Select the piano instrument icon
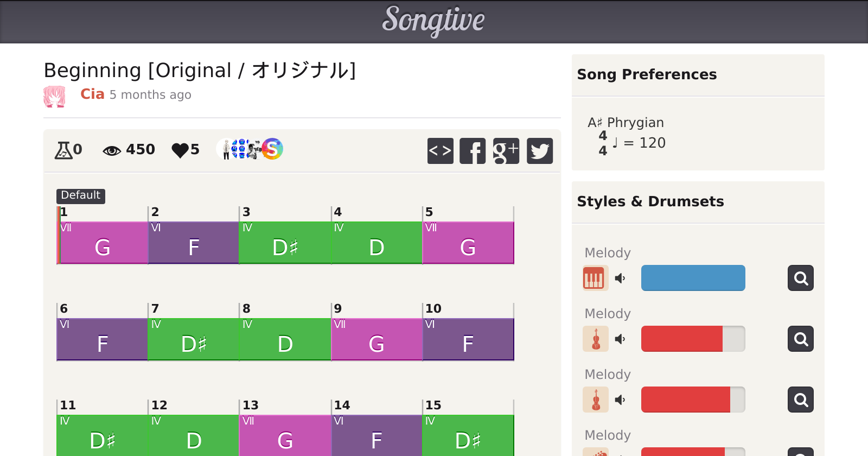This screenshot has width=868, height=456. point(595,278)
